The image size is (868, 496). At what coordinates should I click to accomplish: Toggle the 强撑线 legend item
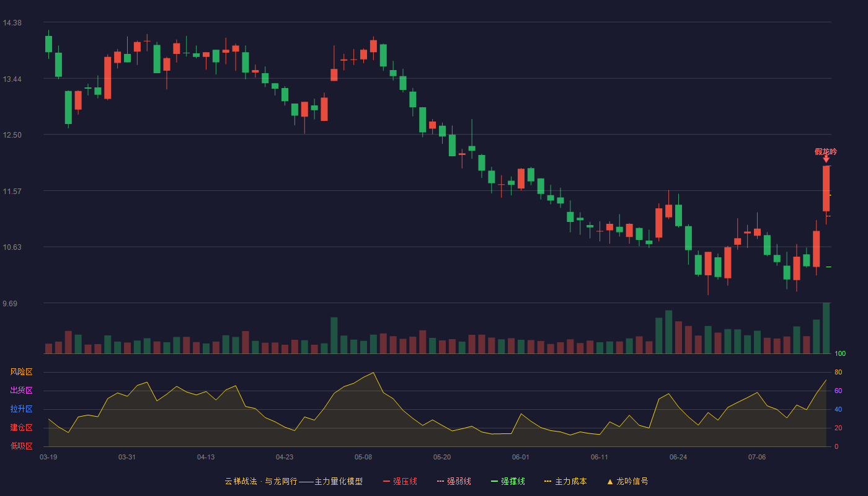(508, 481)
